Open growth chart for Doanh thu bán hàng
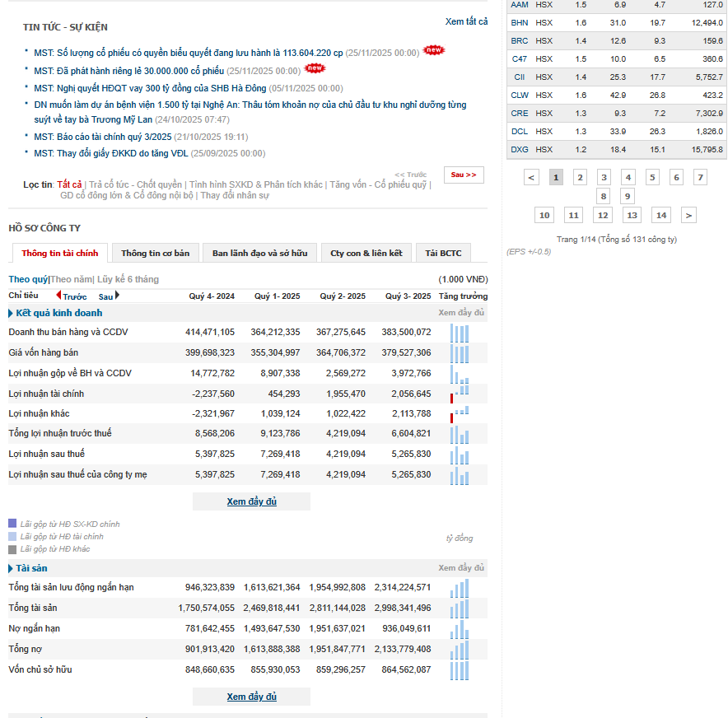The image size is (728, 718). [460, 333]
